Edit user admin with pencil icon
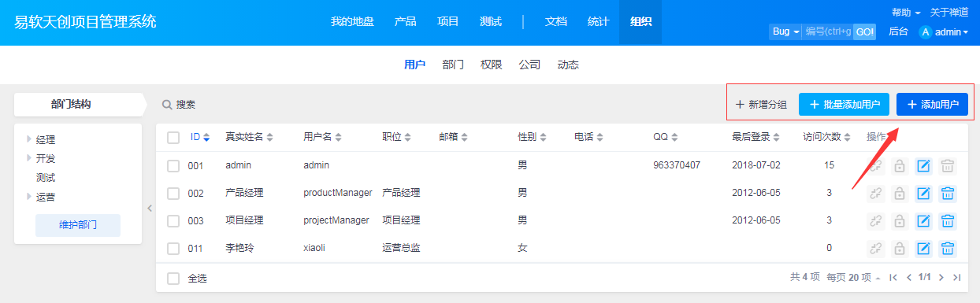 [x=924, y=166]
